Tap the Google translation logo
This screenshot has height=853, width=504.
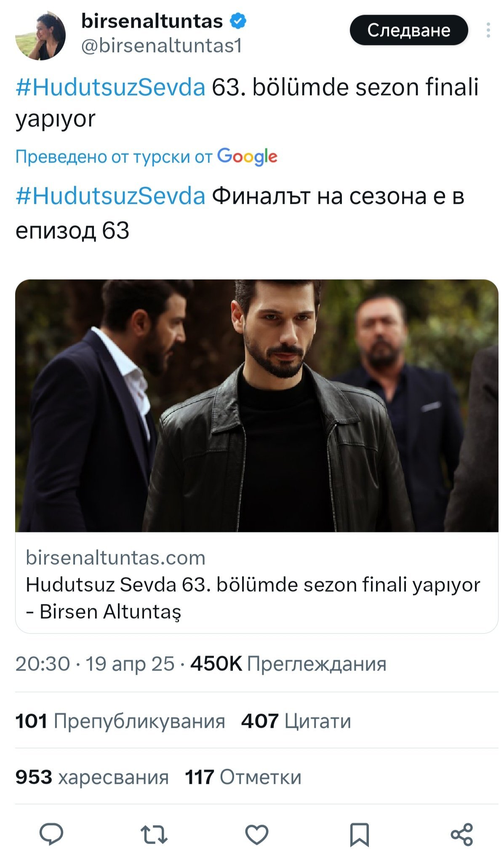point(247,157)
